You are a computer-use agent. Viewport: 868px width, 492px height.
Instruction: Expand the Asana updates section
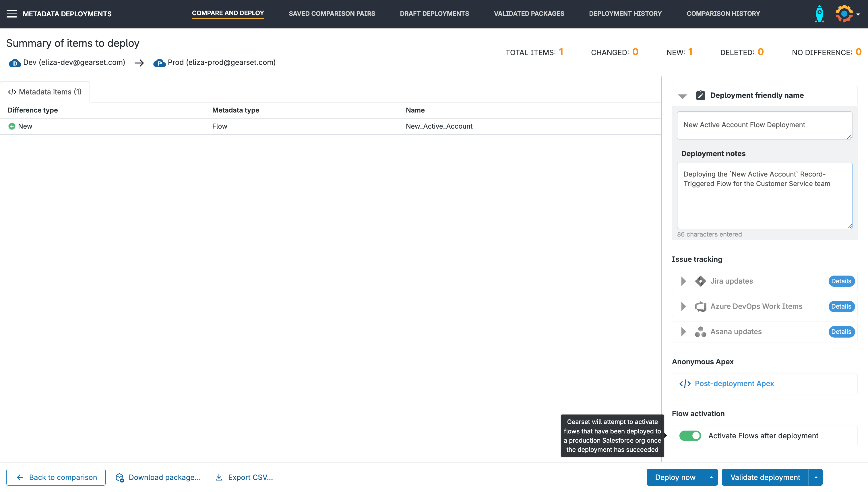(x=683, y=332)
